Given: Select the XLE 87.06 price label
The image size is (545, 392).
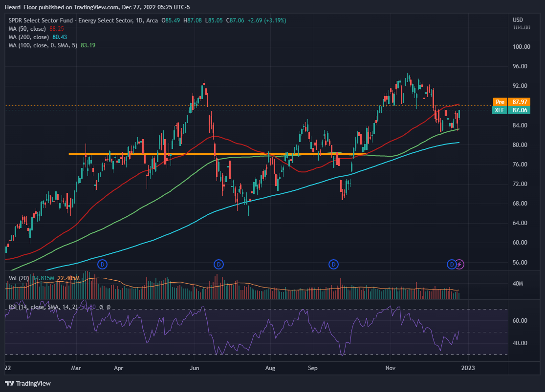Looking at the screenshot, I should tap(512, 110).
